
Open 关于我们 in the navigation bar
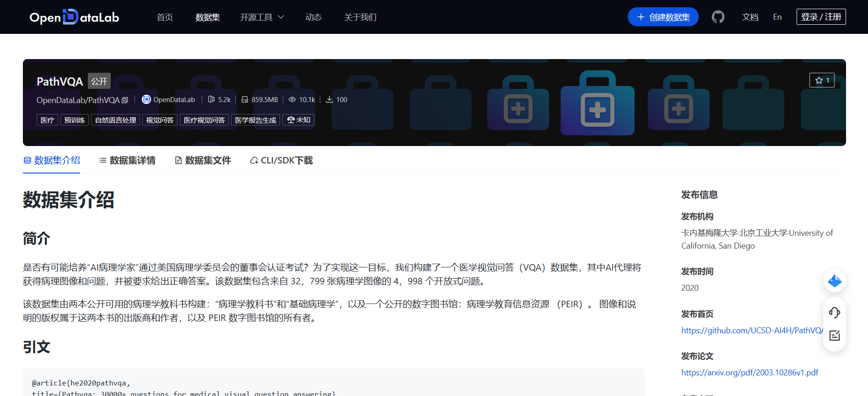point(361,17)
